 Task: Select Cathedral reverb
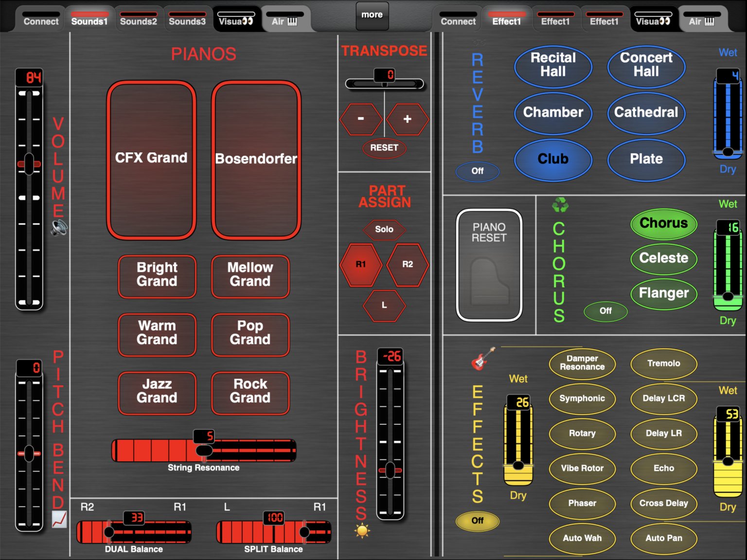(x=646, y=112)
